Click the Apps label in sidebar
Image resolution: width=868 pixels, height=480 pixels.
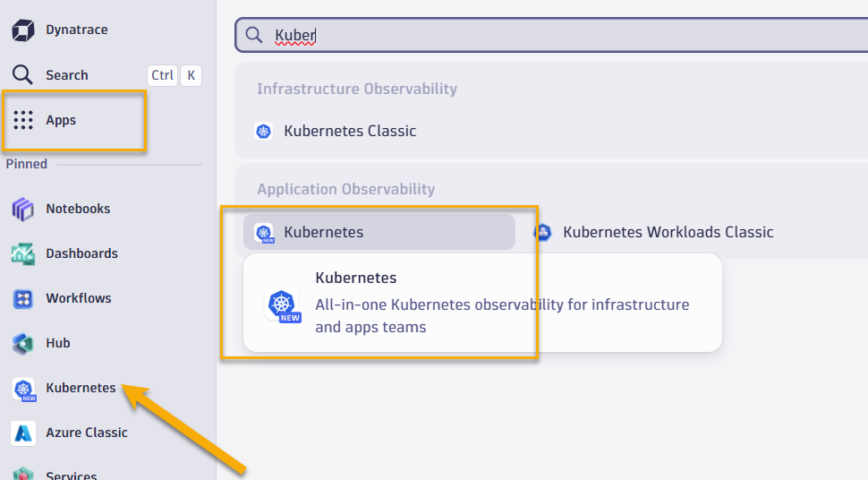61,120
